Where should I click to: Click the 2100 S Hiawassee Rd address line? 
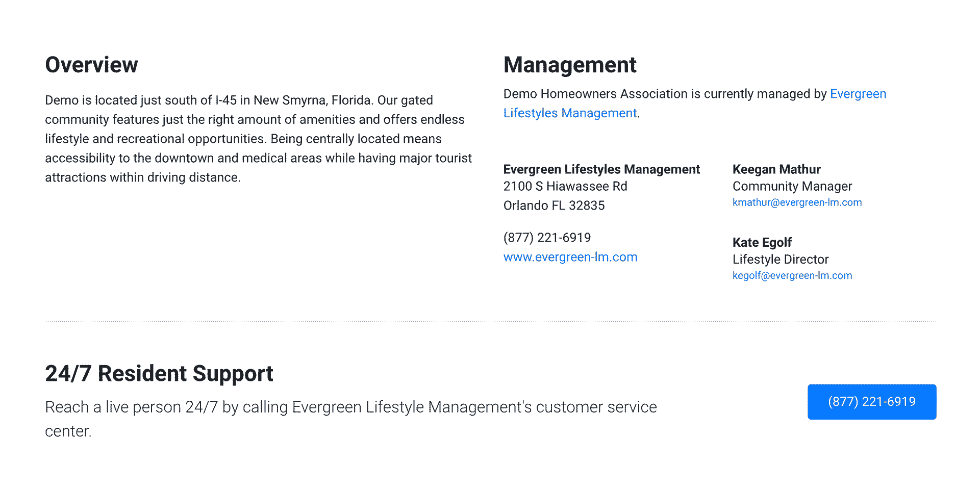[565, 186]
